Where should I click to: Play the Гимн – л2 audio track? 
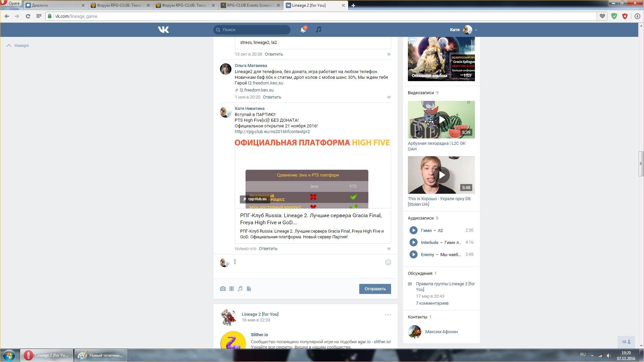pos(413,230)
